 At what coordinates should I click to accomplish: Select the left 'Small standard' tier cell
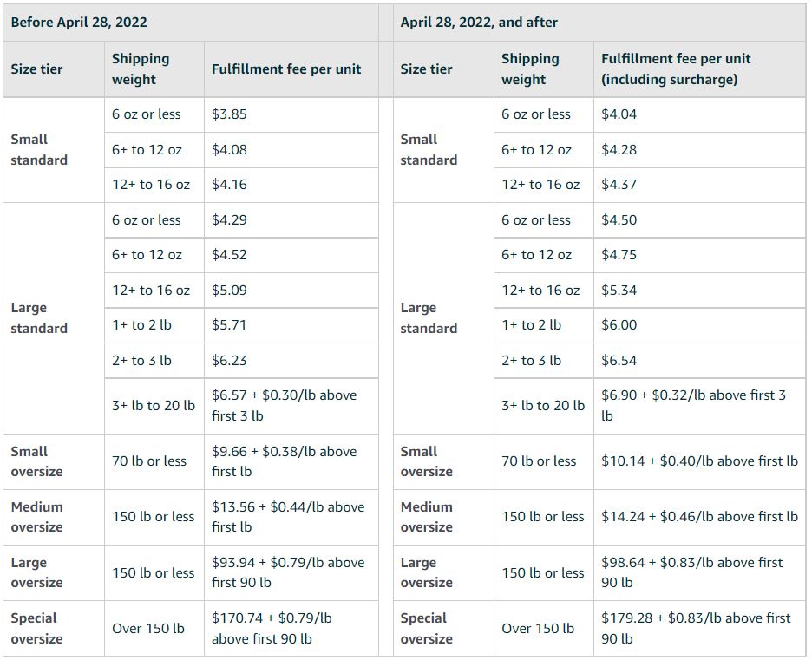coord(39,149)
